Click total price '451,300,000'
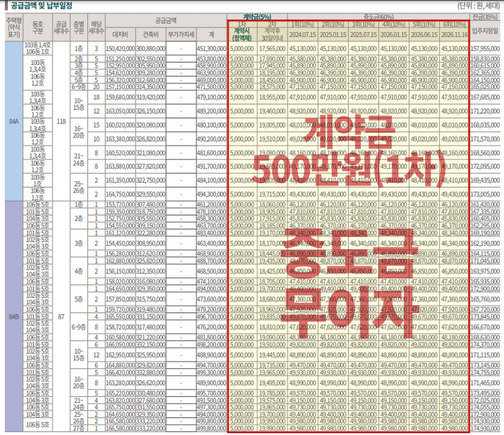 coord(211,49)
